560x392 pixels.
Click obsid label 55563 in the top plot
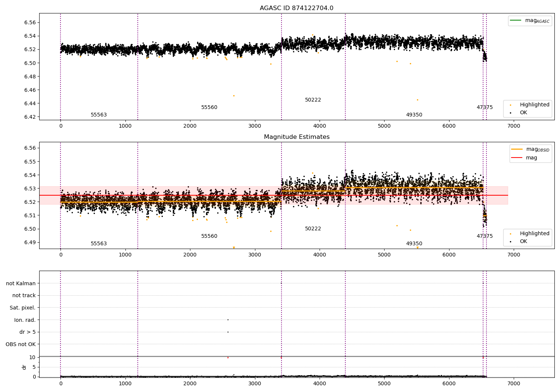click(x=99, y=115)
